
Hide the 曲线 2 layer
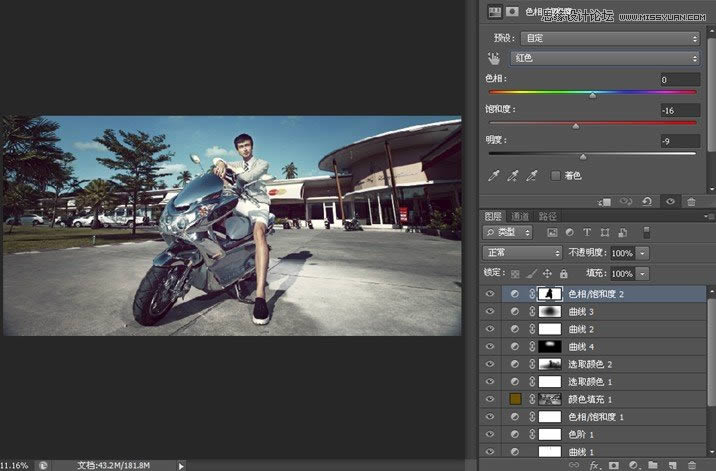pyautogui.click(x=490, y=329)
